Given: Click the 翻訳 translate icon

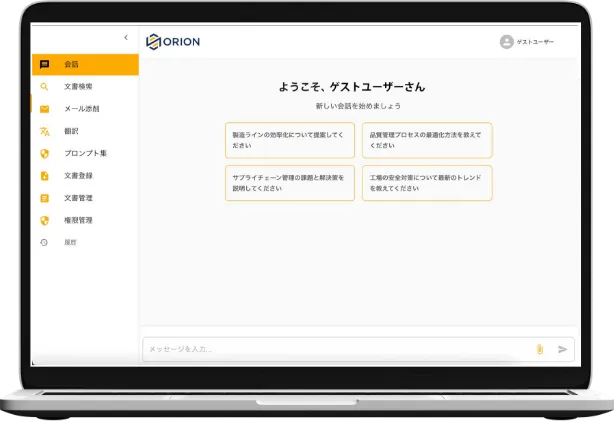Looking at the screenshot, I should point(44,131).
